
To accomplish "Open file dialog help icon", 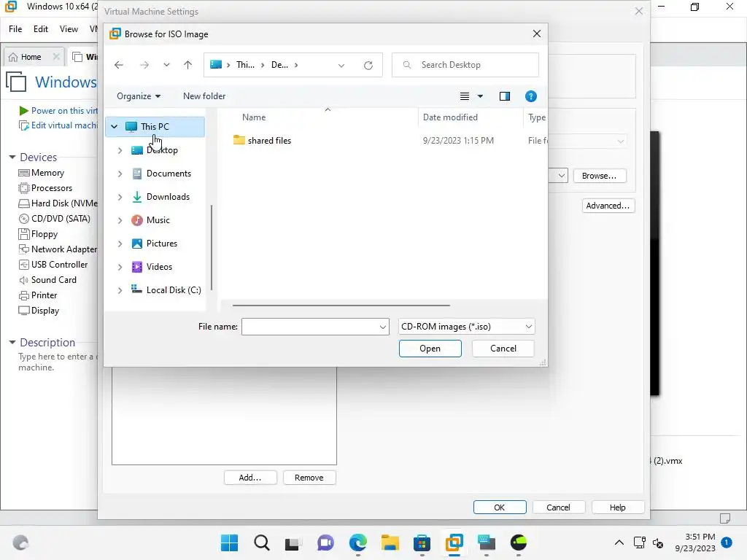I will 531,96.
